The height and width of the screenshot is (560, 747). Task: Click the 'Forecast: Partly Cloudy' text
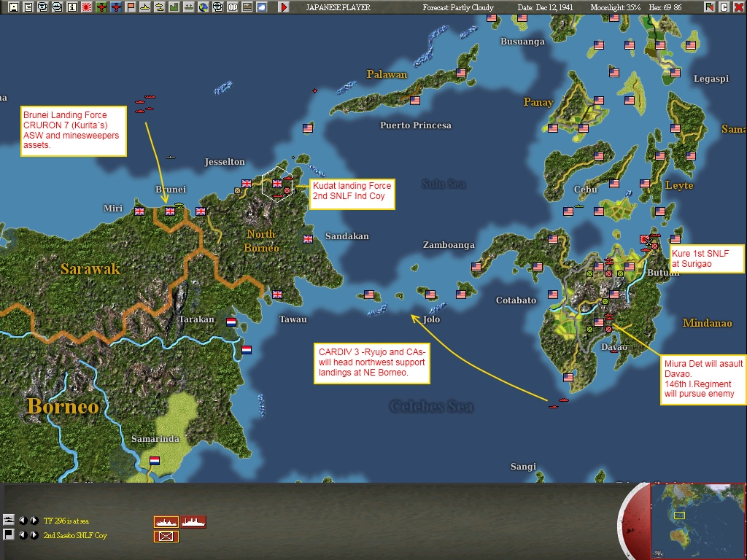click(458, 7)
